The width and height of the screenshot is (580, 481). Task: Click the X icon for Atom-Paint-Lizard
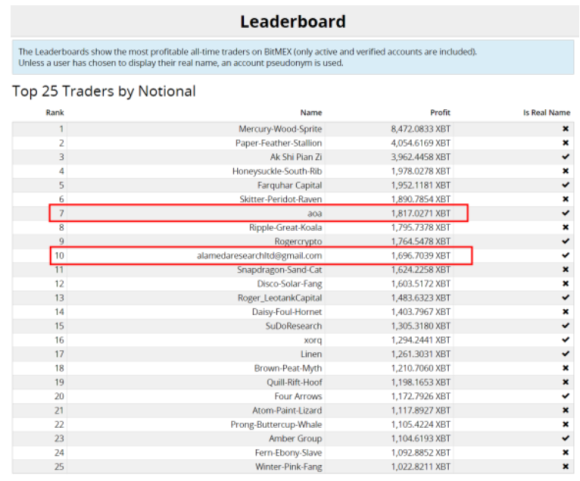click(x=566, y=410)
